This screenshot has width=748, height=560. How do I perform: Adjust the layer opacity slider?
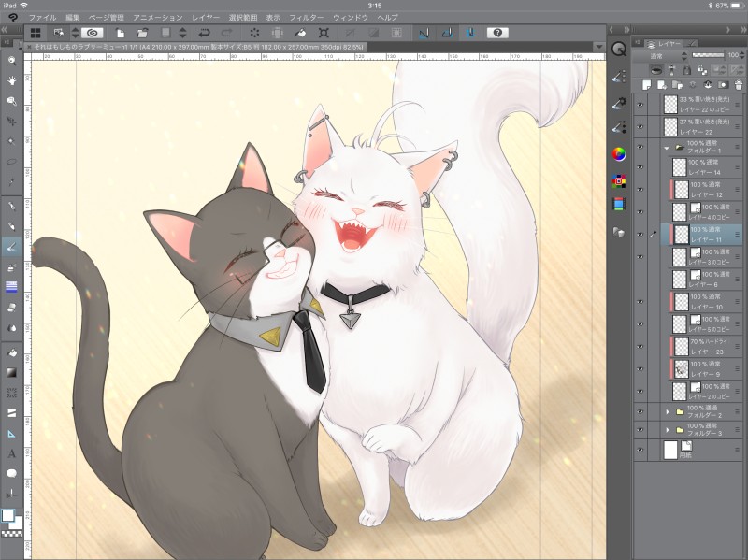tap(708, 55)
